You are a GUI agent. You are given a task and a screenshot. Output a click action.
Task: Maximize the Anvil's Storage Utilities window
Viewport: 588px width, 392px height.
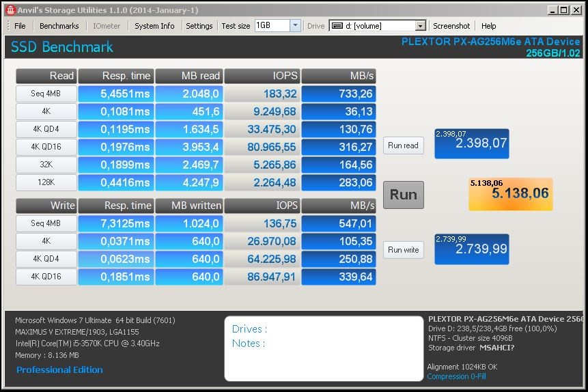(x=564, y=10)
